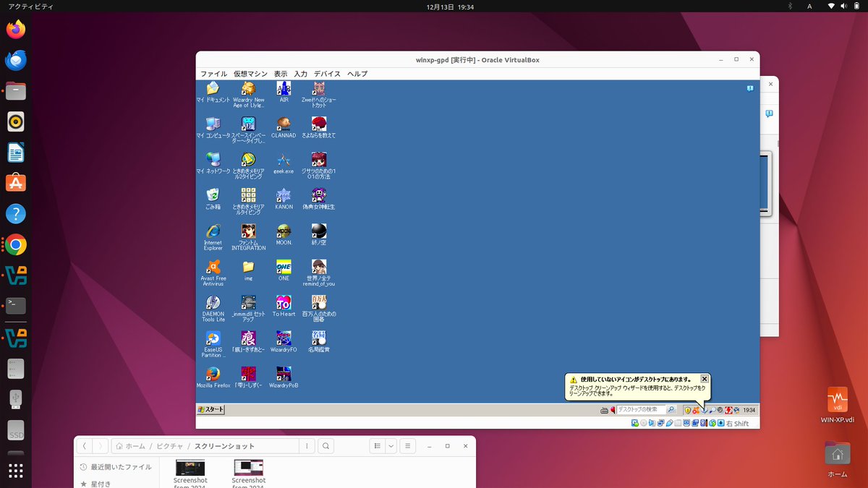Launch the Space Invaders typing shortcut
The image size is (868, 488).
[x=248, y=129]
